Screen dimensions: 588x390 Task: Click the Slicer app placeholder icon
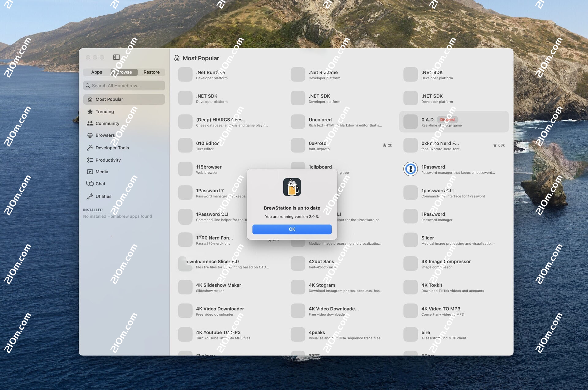[x=411, y=240]
